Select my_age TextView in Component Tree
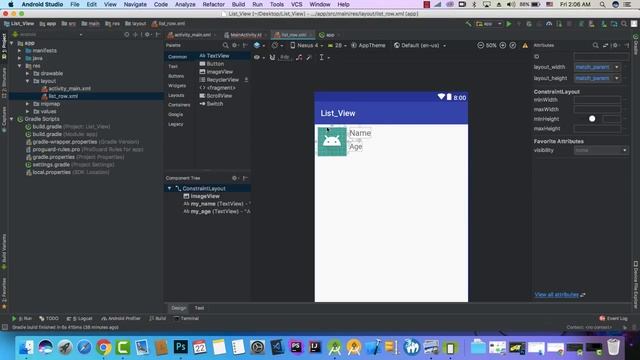 [x=217, y=211]
